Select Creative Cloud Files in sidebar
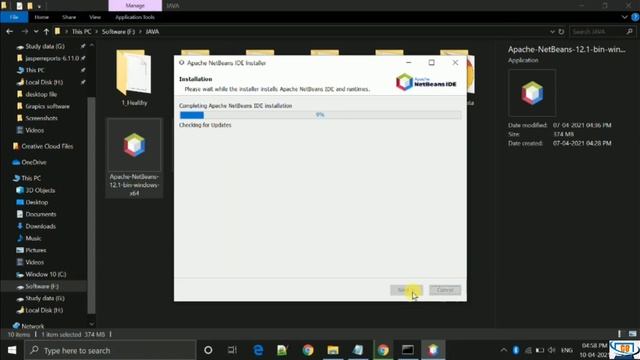 coord(47,146)
